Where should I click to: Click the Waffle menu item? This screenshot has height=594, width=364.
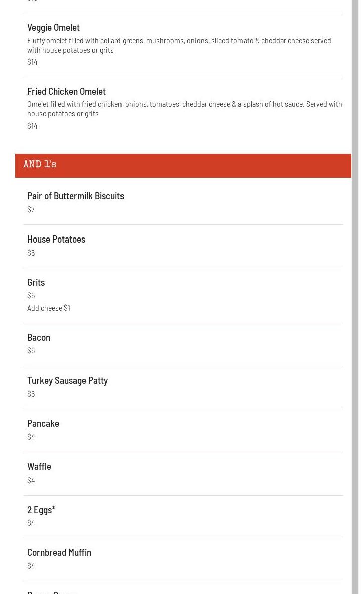coord(39,467)
